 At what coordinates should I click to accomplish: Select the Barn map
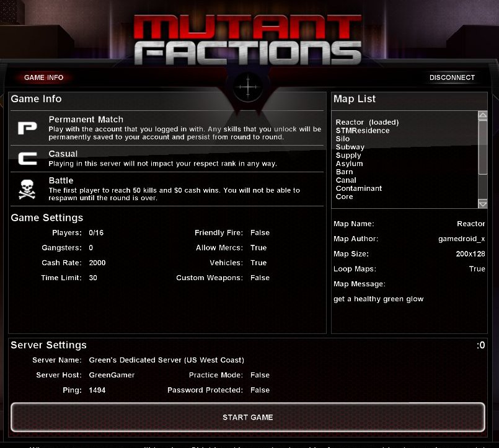click(344, 172)
